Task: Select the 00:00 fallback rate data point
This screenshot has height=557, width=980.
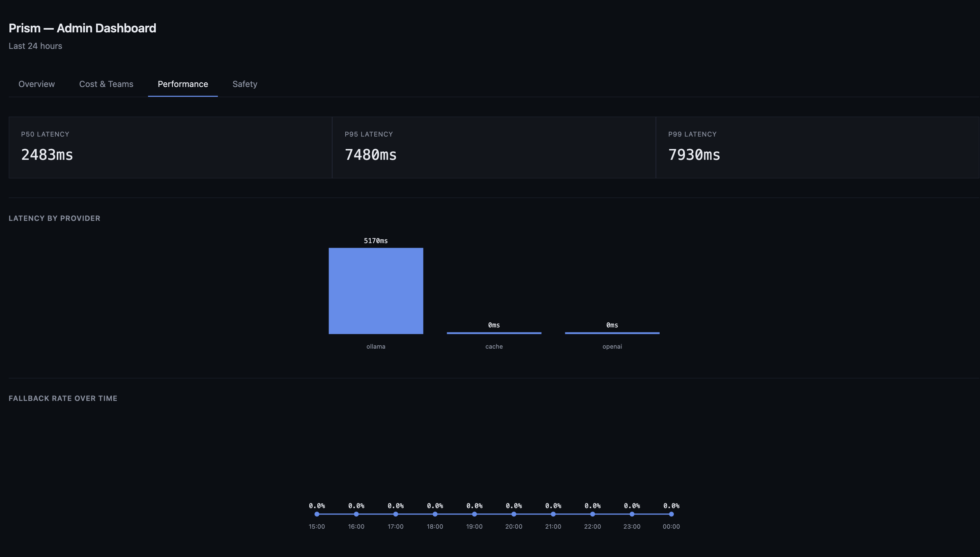Action: pos(671,514)
